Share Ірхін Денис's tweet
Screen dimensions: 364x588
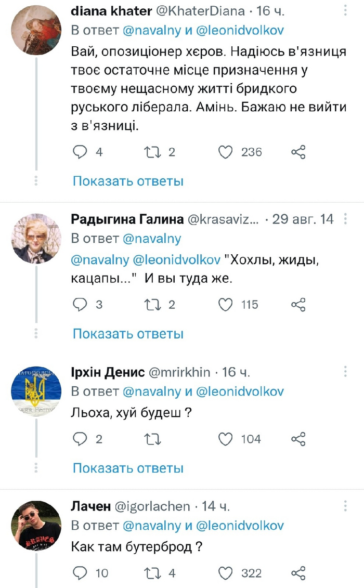(x=298, y=439)
